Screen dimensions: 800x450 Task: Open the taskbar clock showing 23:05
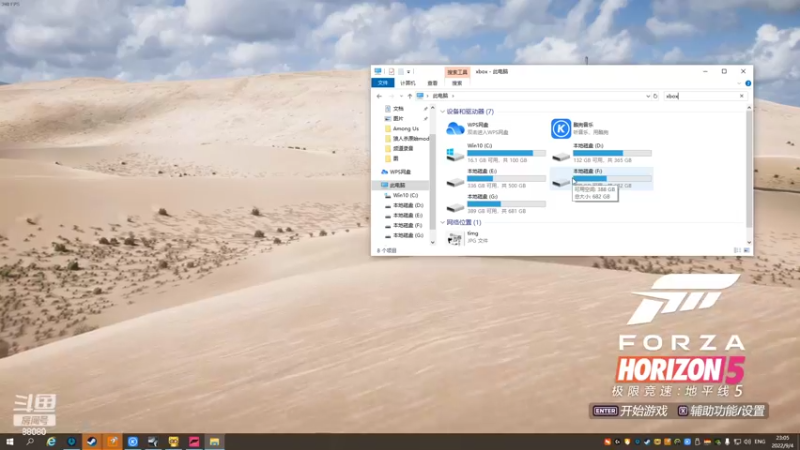pos(782,442)
